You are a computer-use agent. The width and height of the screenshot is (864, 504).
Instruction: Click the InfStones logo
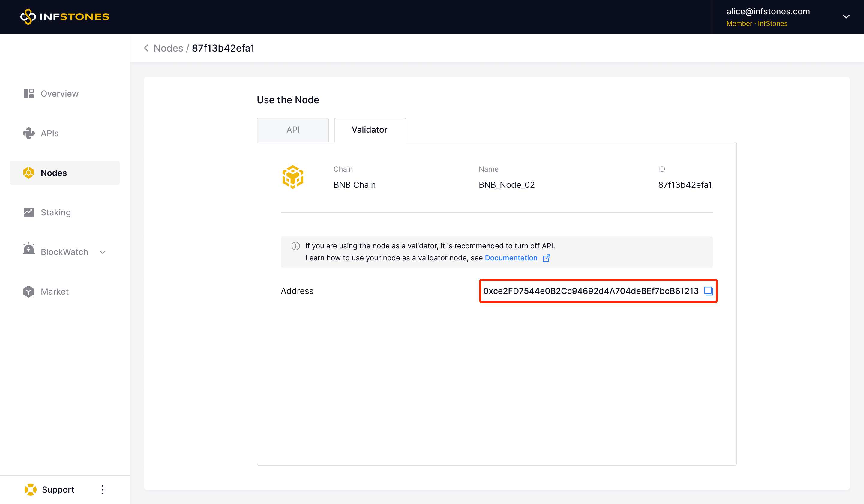point(65,16)
